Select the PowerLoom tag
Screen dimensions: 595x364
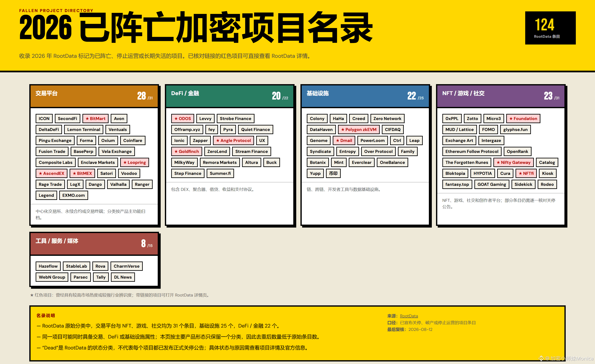tap(372, 141)
